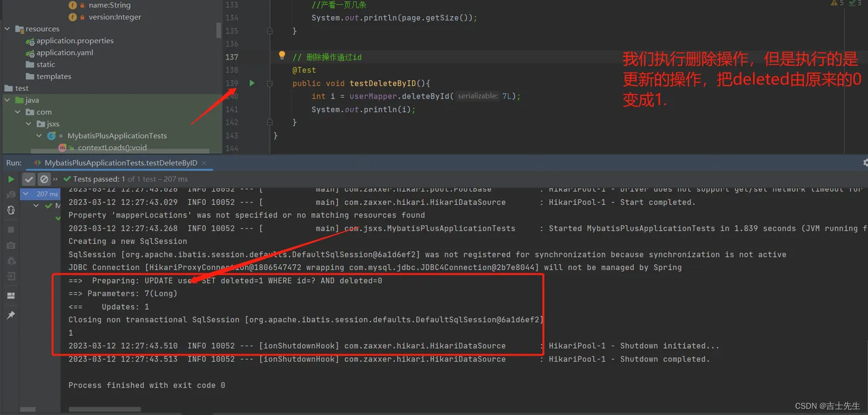The width and height of the screenshot is (868, 415).
Task: Click the toggle auto-test icon in Run sidebar
Action: click(11, 210)
